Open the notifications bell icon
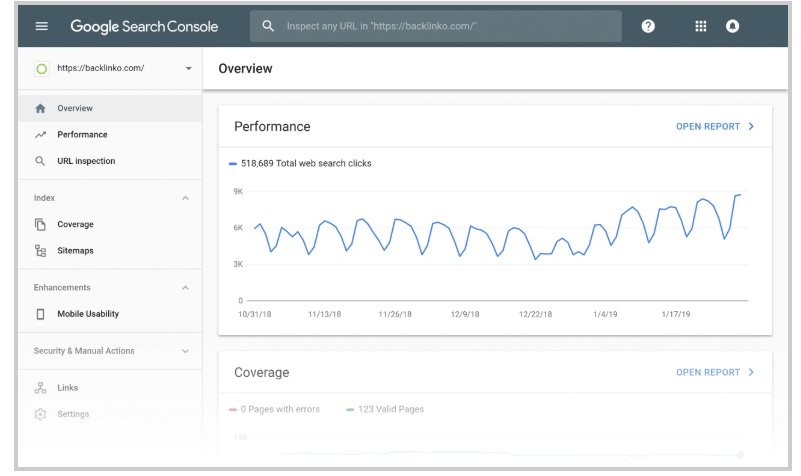 [x=732, y=26]
